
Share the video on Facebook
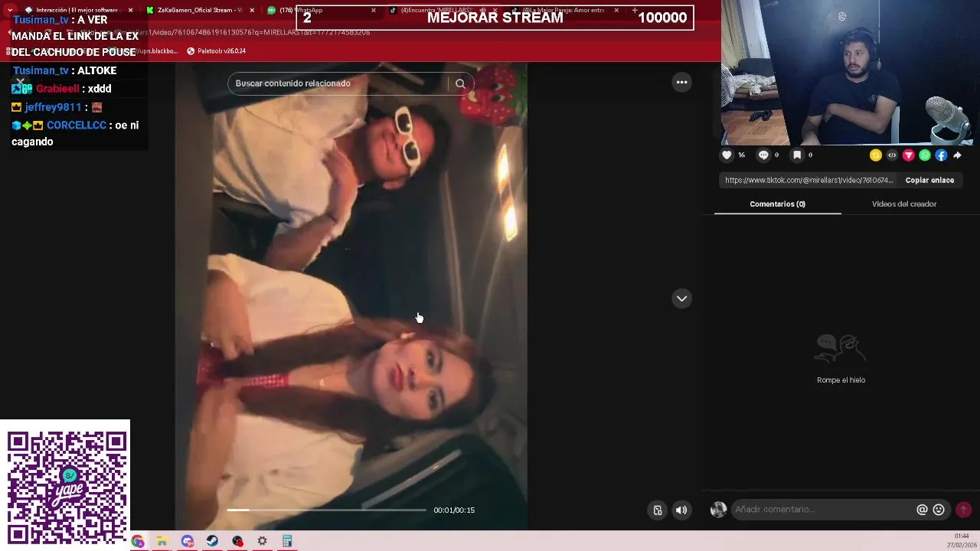pyautogui.click(x=941, y=155)
